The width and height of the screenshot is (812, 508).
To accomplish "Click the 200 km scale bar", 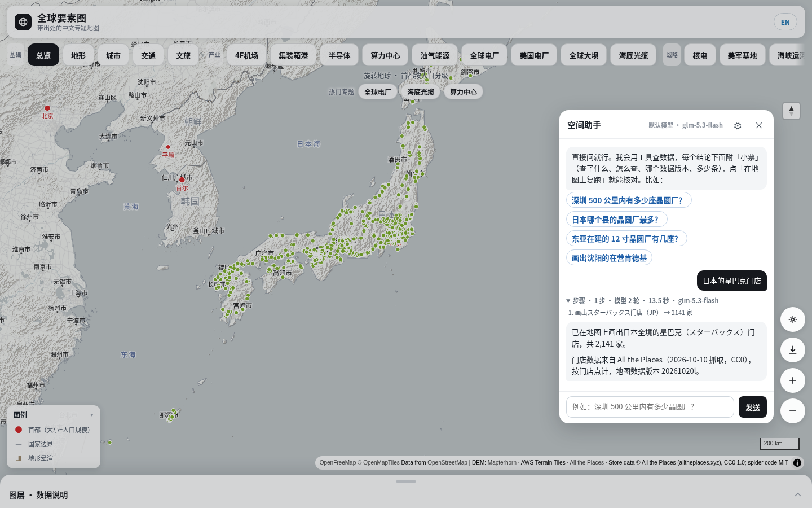I will coord(779,444).
